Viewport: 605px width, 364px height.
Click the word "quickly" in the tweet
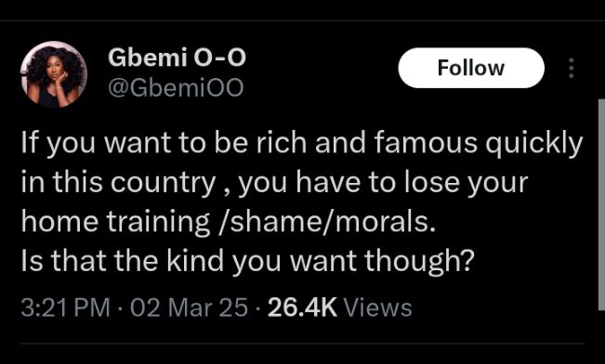coord(534,144)
